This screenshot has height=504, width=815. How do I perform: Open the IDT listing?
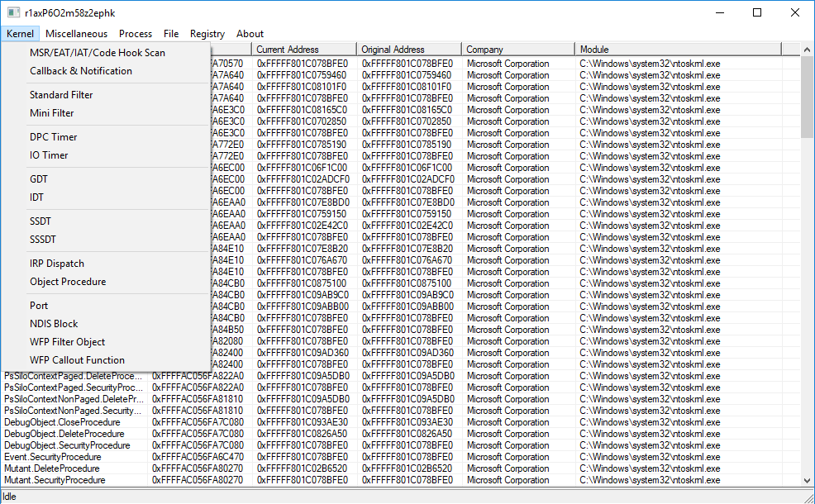click(x=38, y=197)
